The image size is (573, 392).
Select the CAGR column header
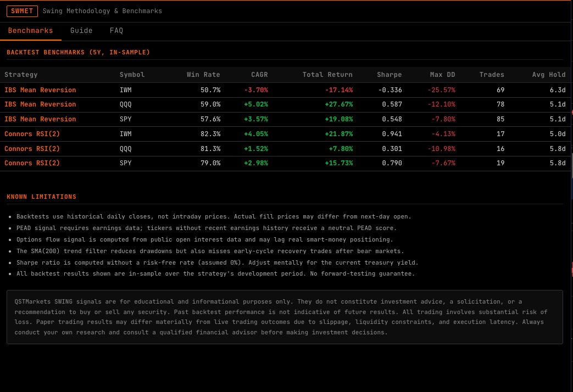259,75
